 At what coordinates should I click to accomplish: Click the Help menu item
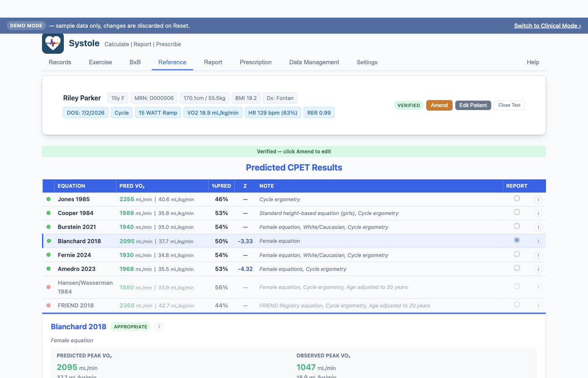(x=533, y=62)
